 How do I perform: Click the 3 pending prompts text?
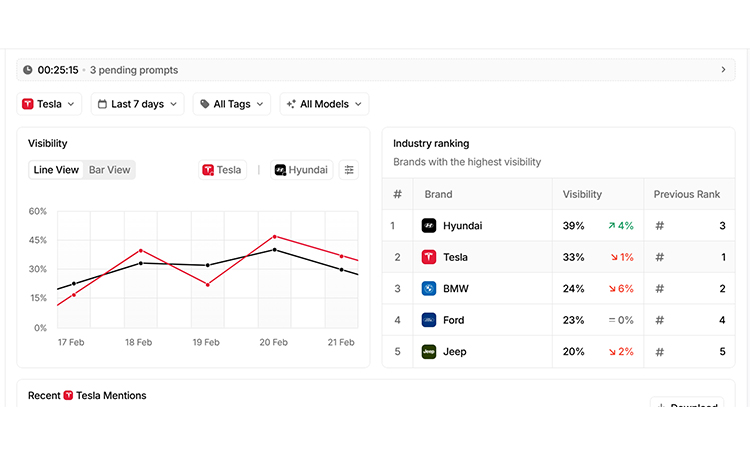[134, 70]
